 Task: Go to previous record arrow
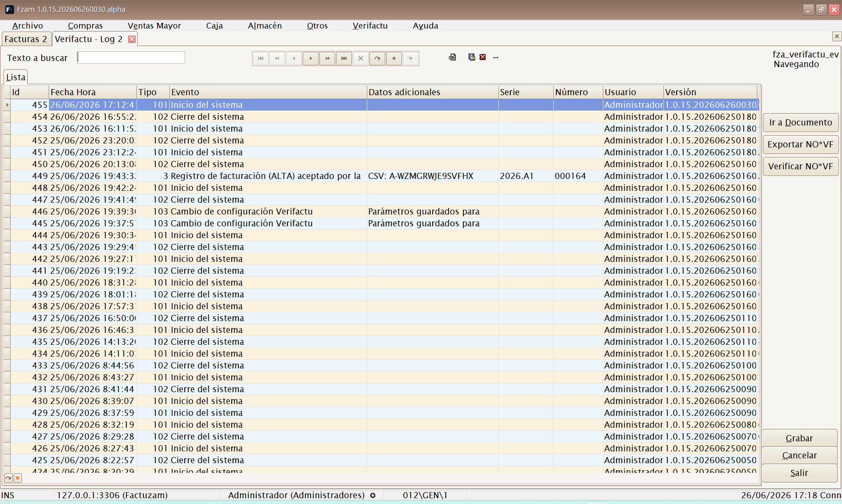[294, 58]
